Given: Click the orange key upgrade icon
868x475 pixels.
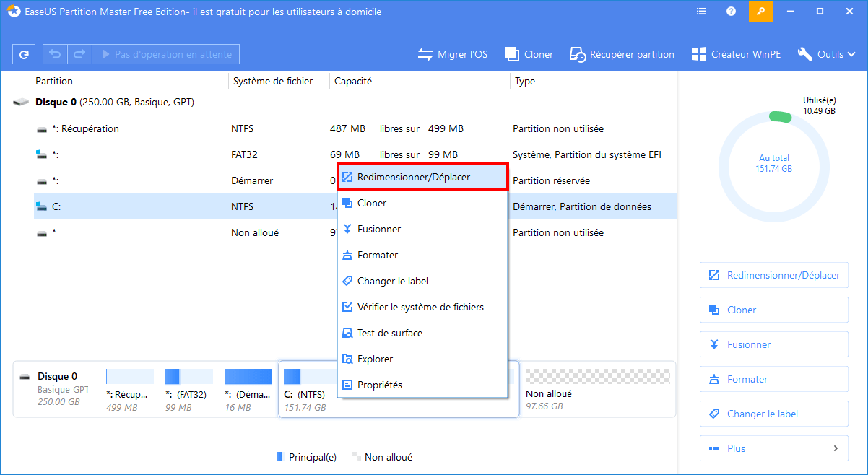Looking at the screenshot, I should tap(760, 12).
